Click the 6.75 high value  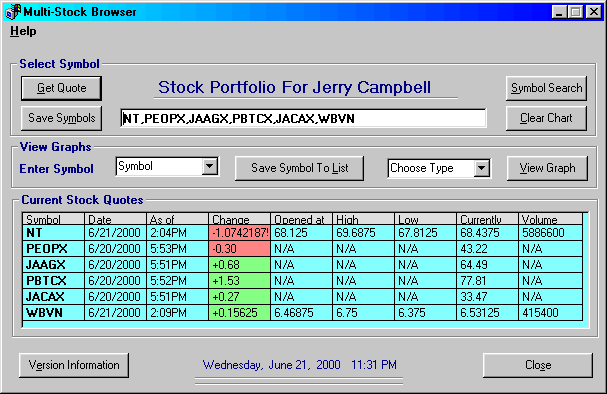click(364, 312)
